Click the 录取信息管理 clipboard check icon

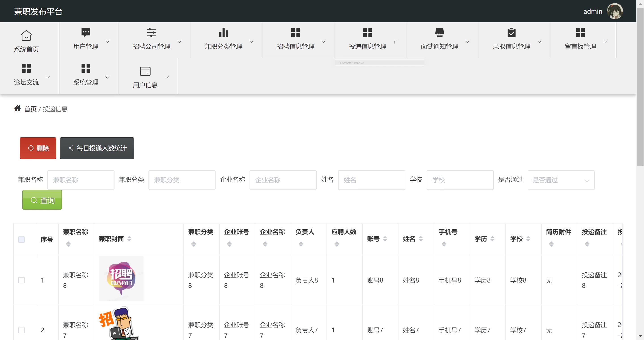[511, 32]
